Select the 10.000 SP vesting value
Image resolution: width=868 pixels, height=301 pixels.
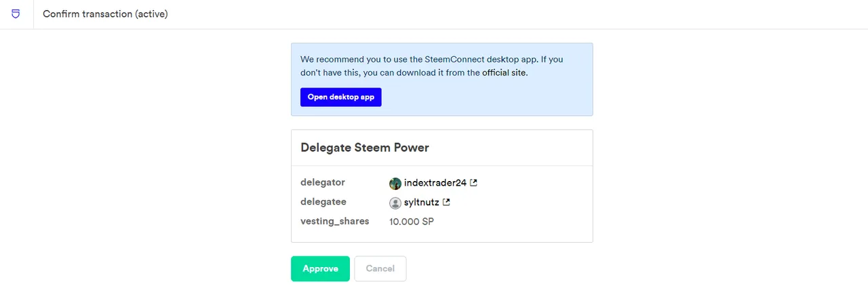click(412, 222)
